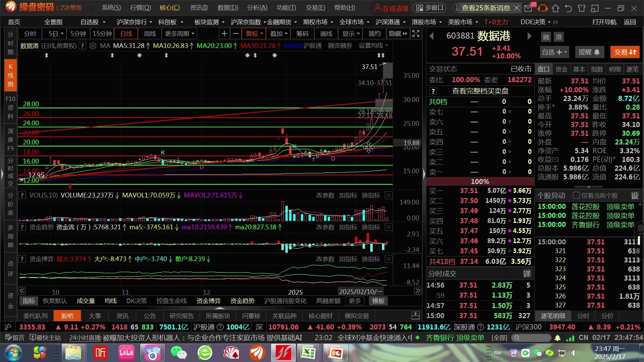Click the mail message icon with badge 25

[x=528, y=8]
